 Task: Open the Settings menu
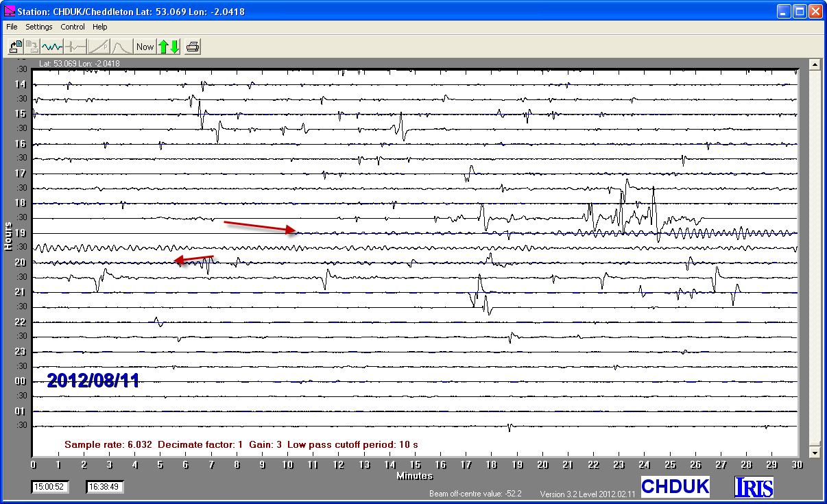39,27
